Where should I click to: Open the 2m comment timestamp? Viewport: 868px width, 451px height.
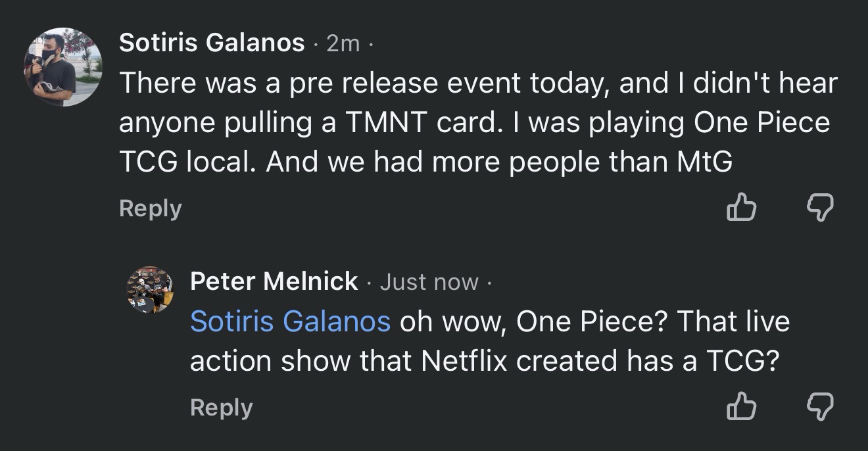coord(343,43)
